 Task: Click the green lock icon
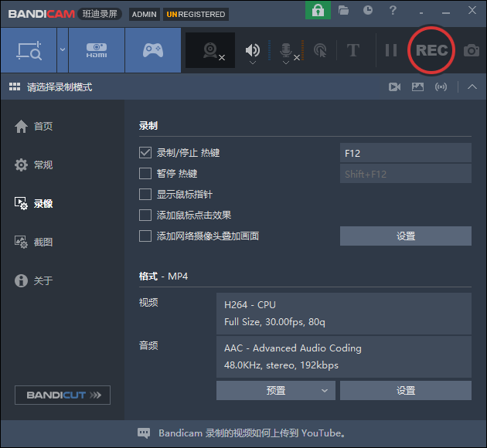pos(318,10)
